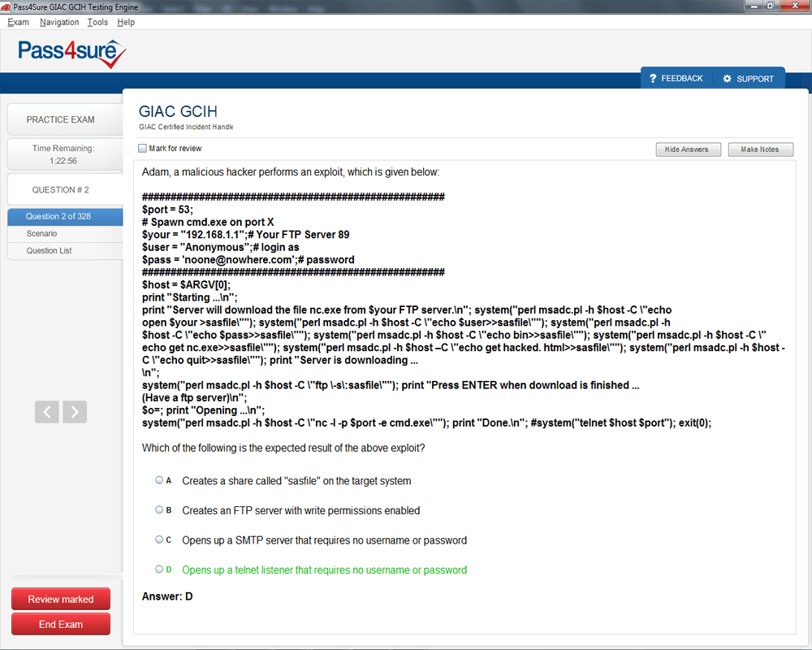Go to next question with right arrow
The height and width of the screenshot is (650, 812).
[75, 412]
